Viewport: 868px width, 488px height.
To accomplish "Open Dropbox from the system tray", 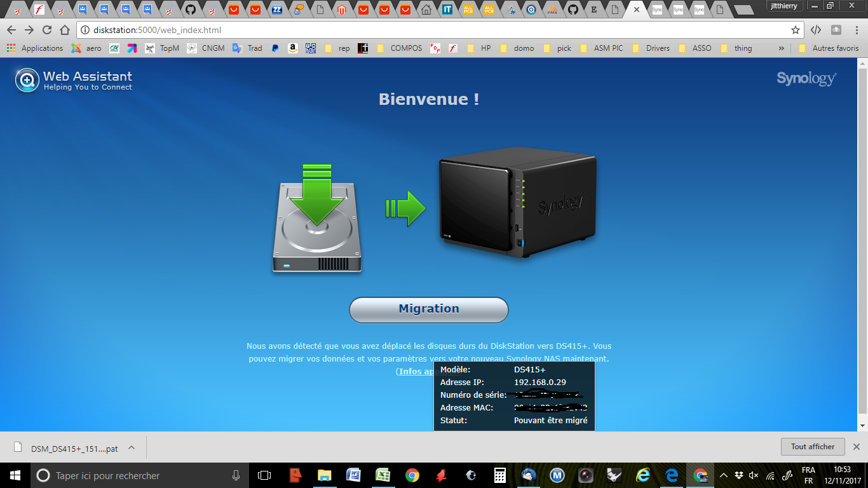I will click(738, 475).
